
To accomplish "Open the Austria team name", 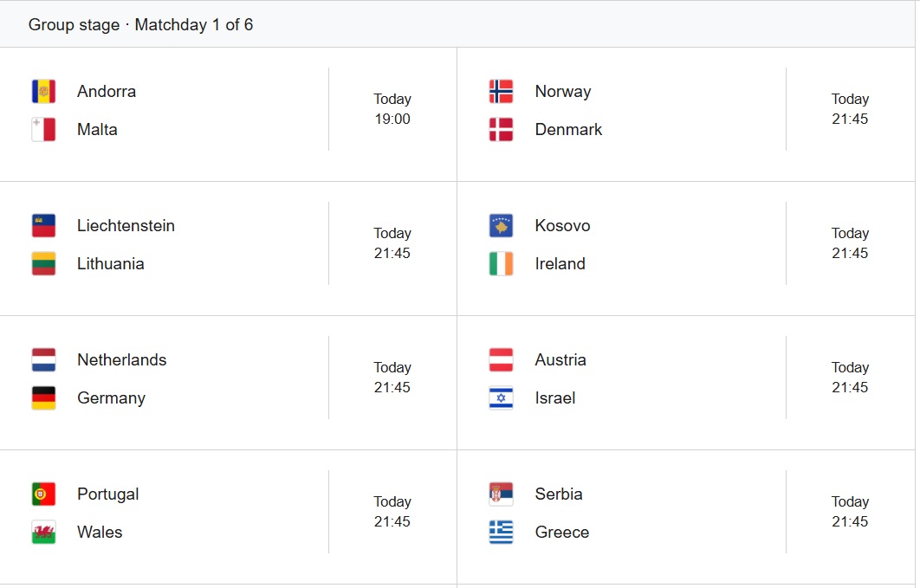I will point(560,360).
